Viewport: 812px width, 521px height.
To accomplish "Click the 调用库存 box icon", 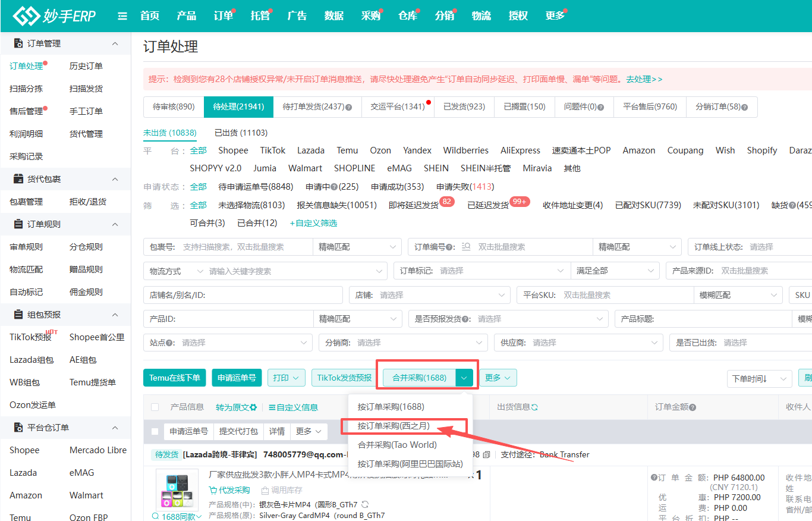I will pos(265,490).
